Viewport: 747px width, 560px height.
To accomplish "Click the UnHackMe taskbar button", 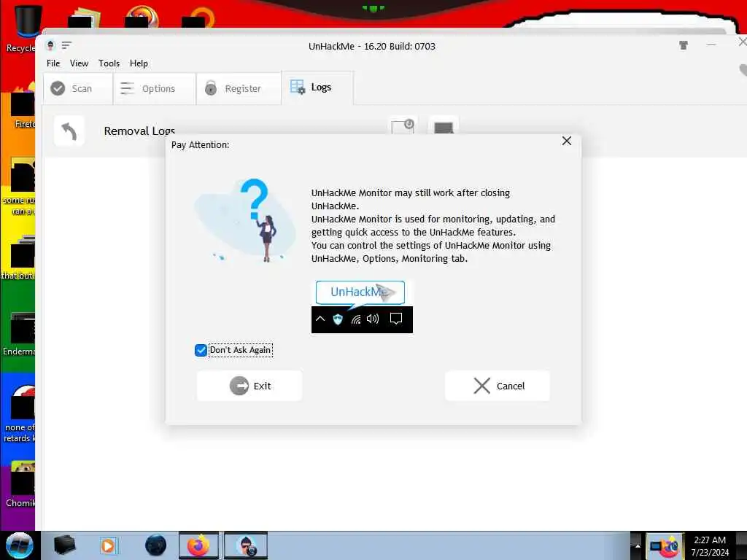I will coord(246,545).
